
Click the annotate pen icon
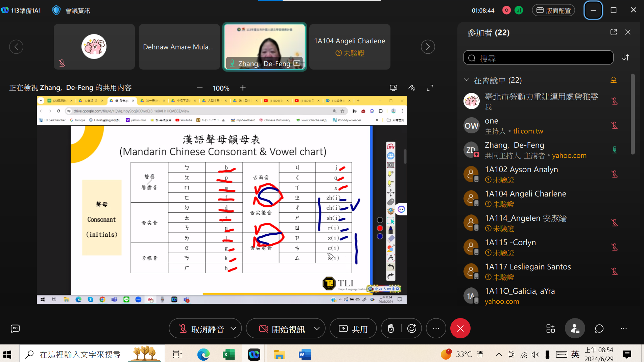[x=412, y=88]
